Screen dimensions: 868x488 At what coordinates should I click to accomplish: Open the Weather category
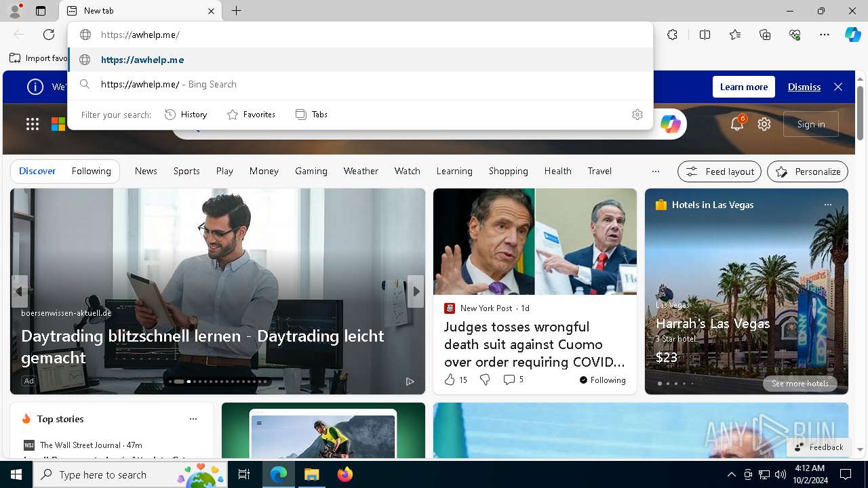coord(361,171)
